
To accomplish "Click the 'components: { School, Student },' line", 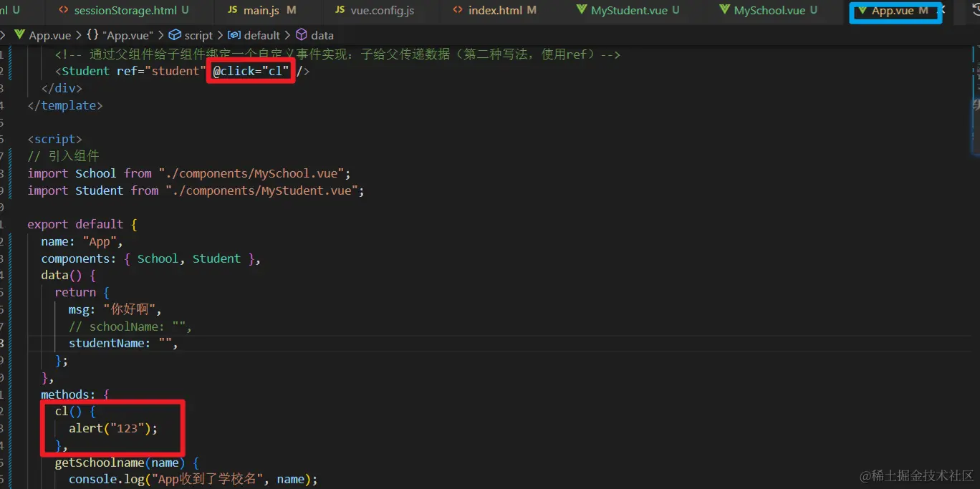I will click(151, 258).
